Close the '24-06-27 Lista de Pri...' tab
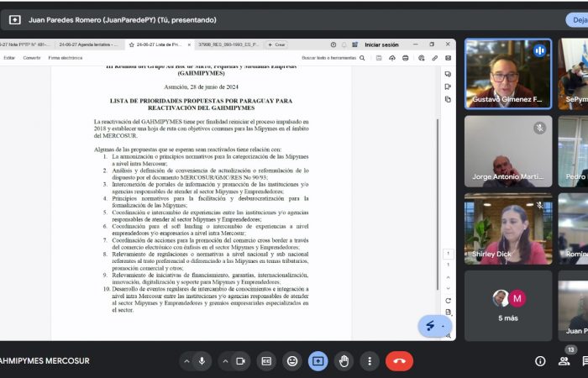The image size is (588, 378). pos(189,45)
